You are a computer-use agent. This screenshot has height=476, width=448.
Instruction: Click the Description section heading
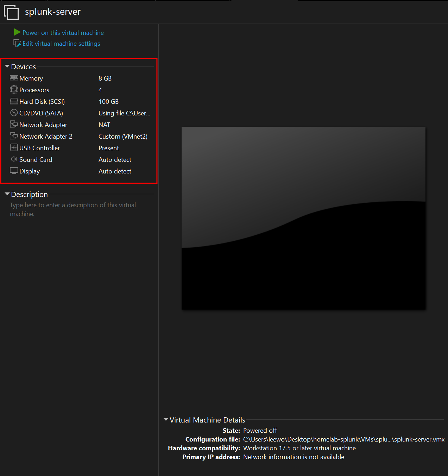pos(29,195)
